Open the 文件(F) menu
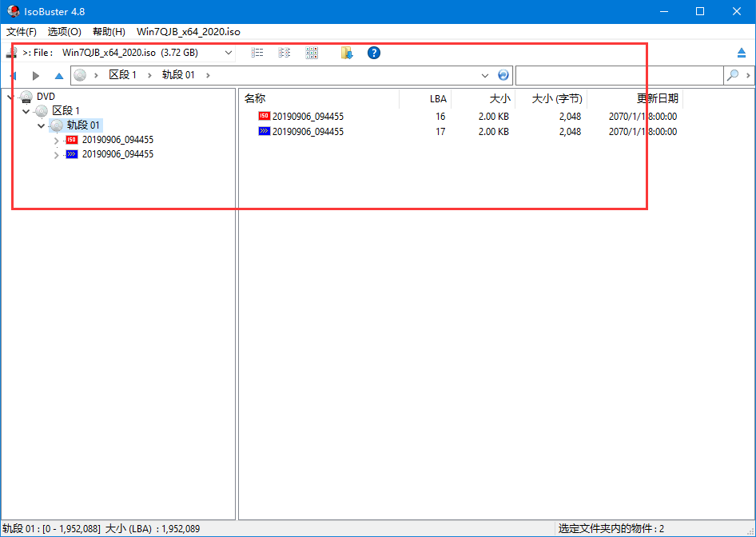This screenshot has height=537, width=756. 22,32
